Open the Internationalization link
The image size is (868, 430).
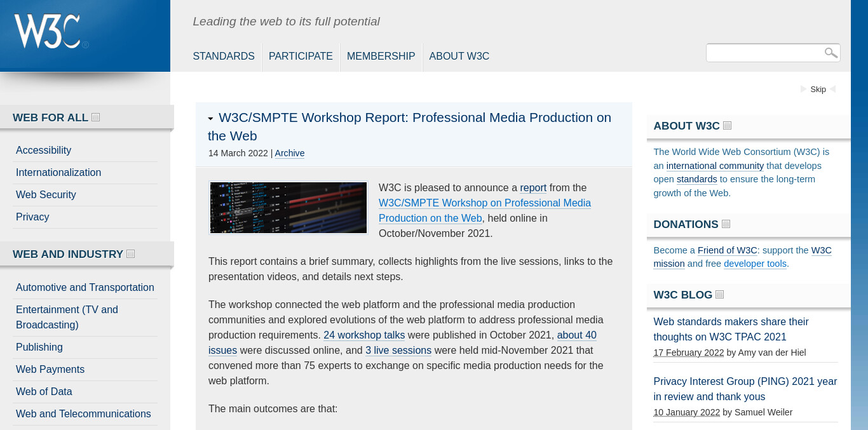pyautogui.click(x=58, y=172)
